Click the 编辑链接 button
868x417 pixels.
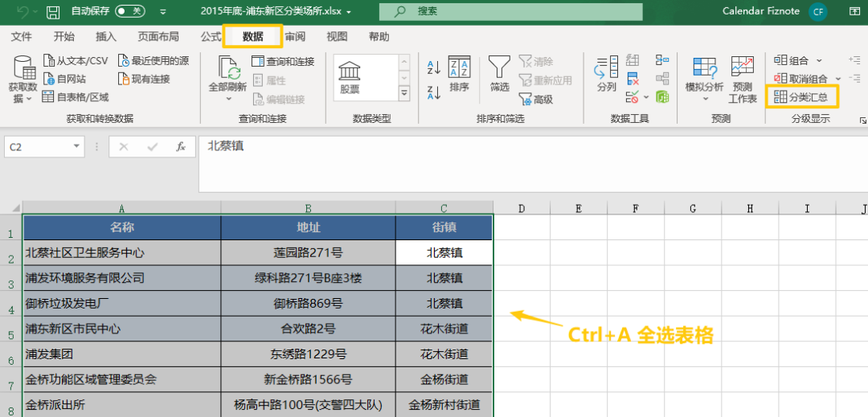click(278, 100)
